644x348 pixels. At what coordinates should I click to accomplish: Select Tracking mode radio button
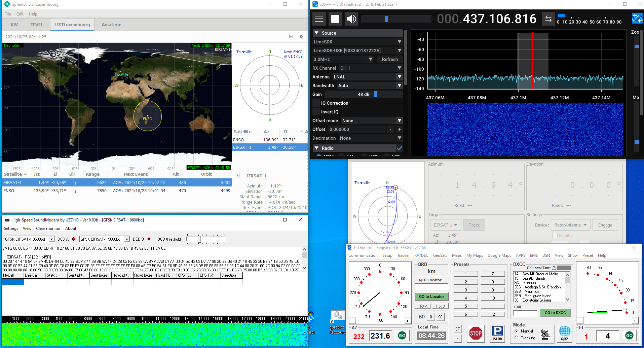pos(517,338)
